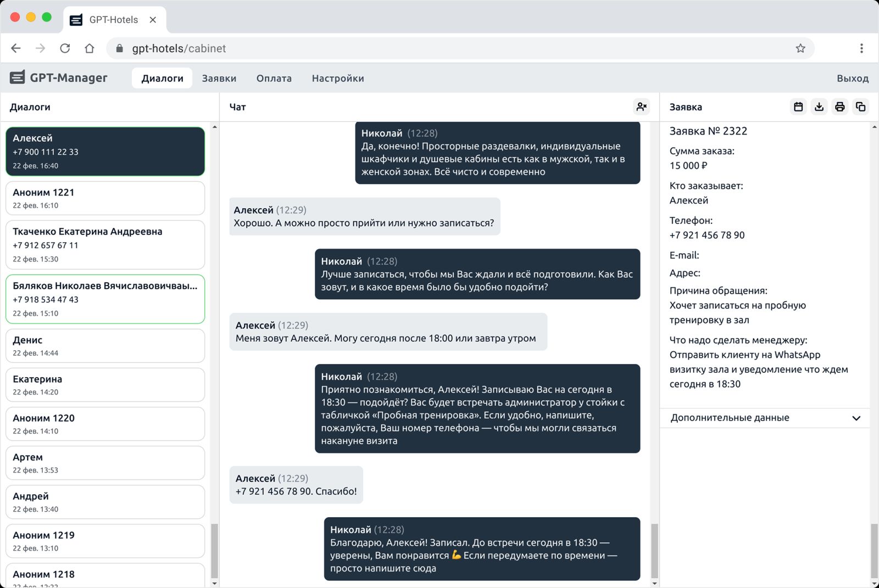Click the GPT-Manager logo
This screenshot has width=879, height=588.
(59, 78)
